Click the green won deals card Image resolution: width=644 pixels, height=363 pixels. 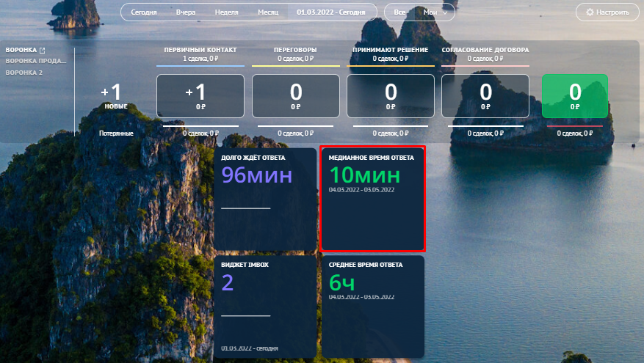click(574, 96)
